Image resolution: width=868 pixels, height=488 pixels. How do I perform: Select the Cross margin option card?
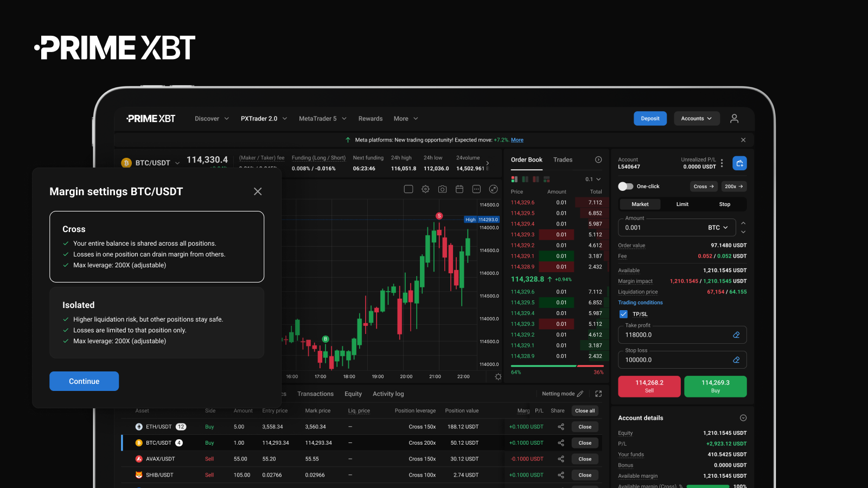click(x=157, y=247)
